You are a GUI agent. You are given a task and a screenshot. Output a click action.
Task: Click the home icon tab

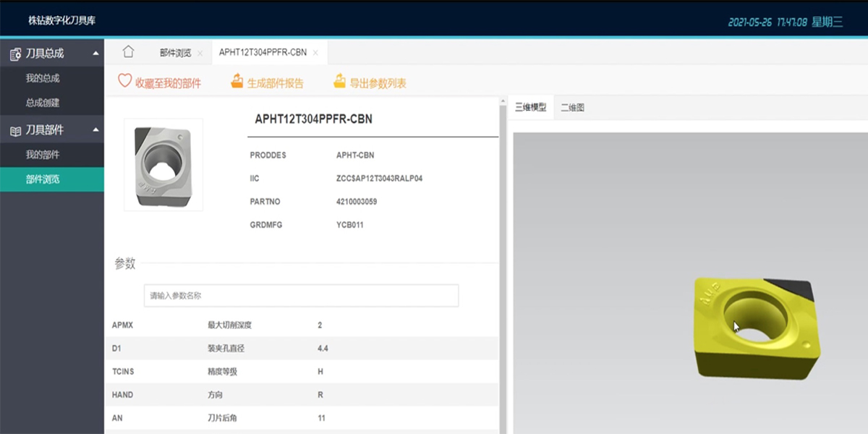(x=128, y=51)
